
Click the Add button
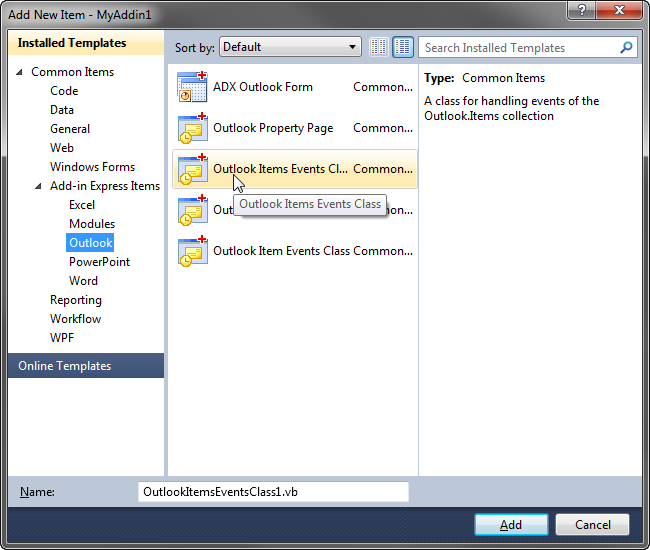tap(511, 525)
